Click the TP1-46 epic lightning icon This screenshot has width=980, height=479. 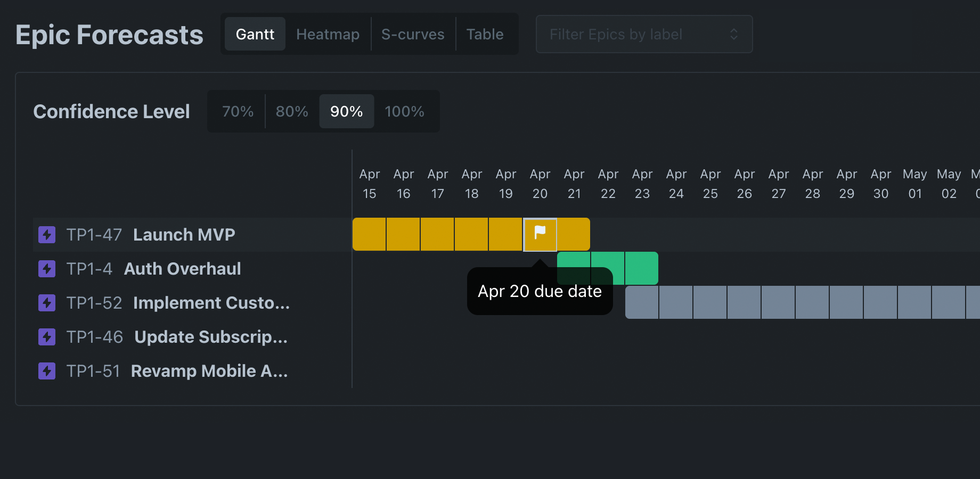point(47,336)
